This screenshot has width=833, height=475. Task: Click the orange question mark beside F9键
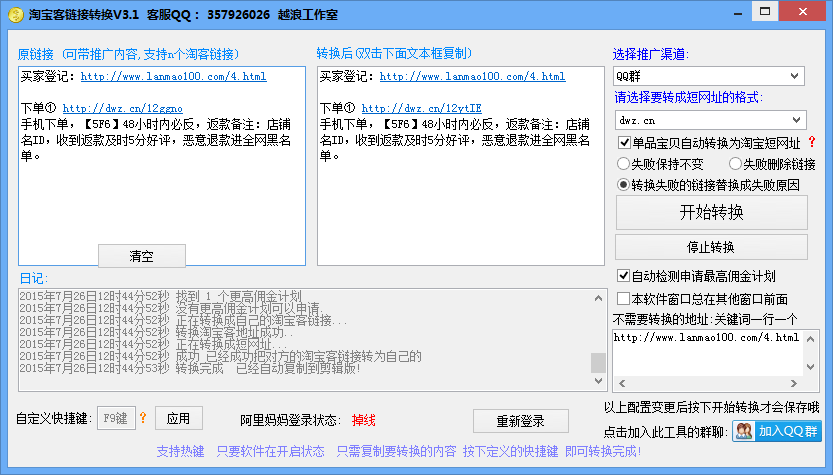143,418
